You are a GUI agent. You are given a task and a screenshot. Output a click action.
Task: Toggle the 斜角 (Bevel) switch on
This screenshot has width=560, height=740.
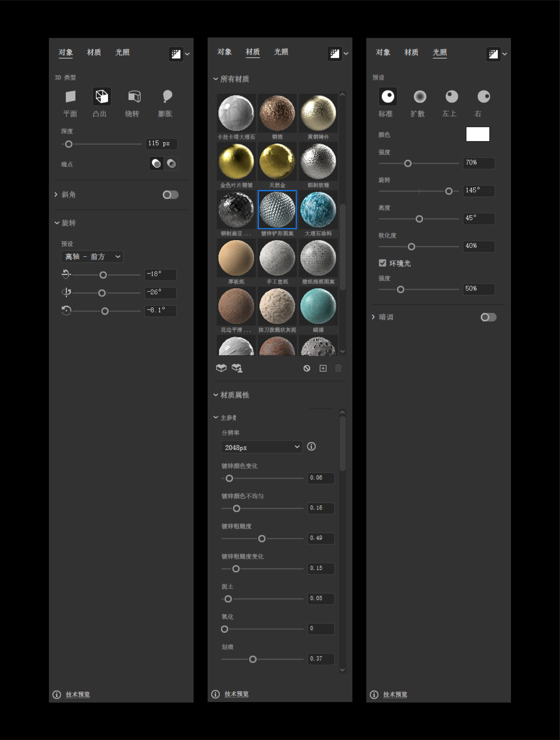pyautogui.click(x=170, y=195)
